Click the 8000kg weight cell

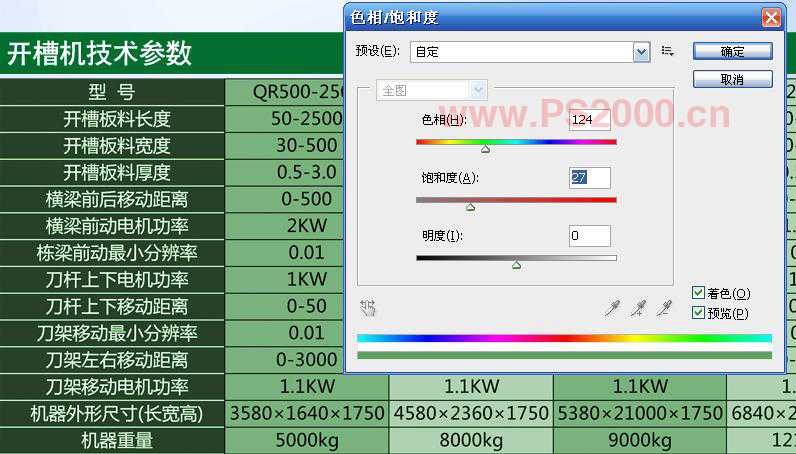[471, 440]
